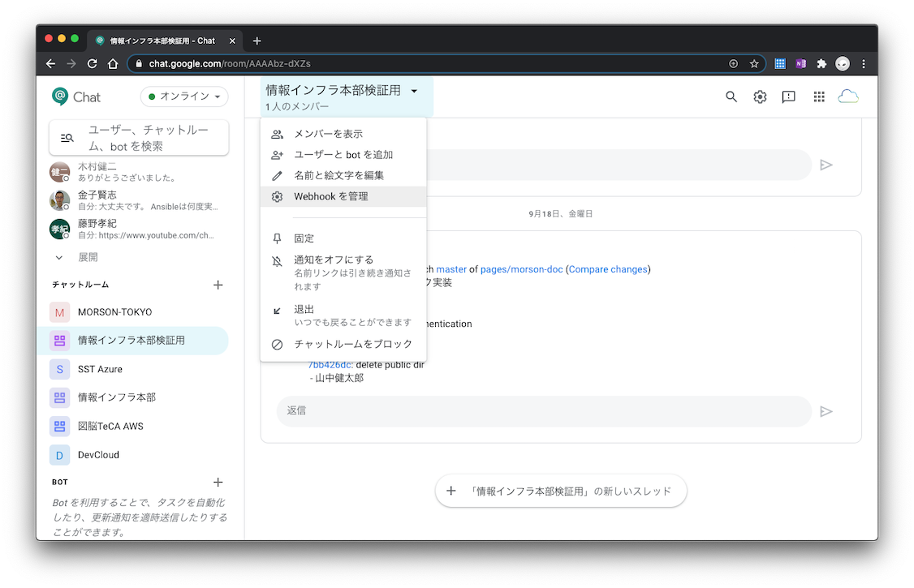This screenshot has height=588, width=914.
Task: Open the Compare changes link
Action: tap(608, 269)
